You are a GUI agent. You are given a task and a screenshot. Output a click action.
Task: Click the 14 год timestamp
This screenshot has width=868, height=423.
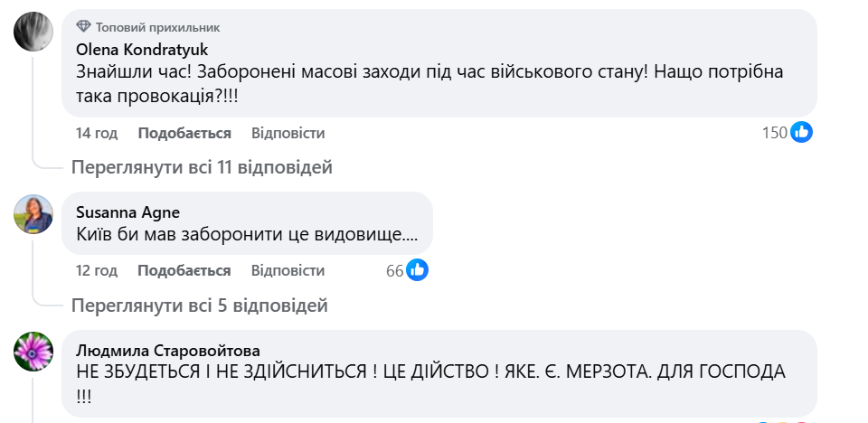[x=97, y=133]
